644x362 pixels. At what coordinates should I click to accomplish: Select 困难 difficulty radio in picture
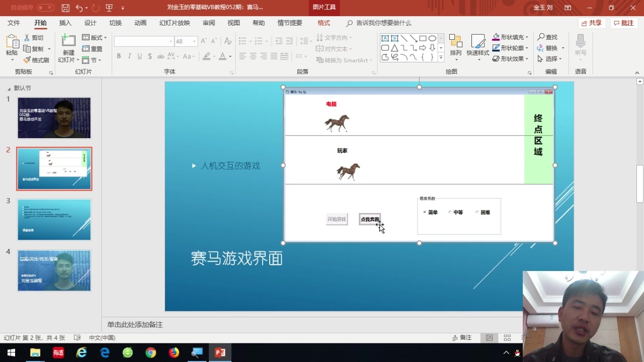pos(477,212)
